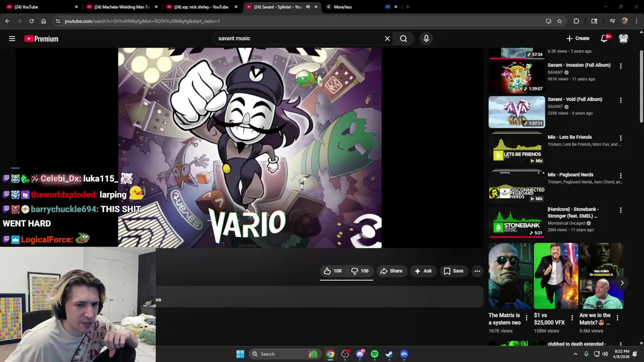Open the Savant - Void (Full Album) title
The height and width of the screenshot is (362, 644).
click(575, 100)
